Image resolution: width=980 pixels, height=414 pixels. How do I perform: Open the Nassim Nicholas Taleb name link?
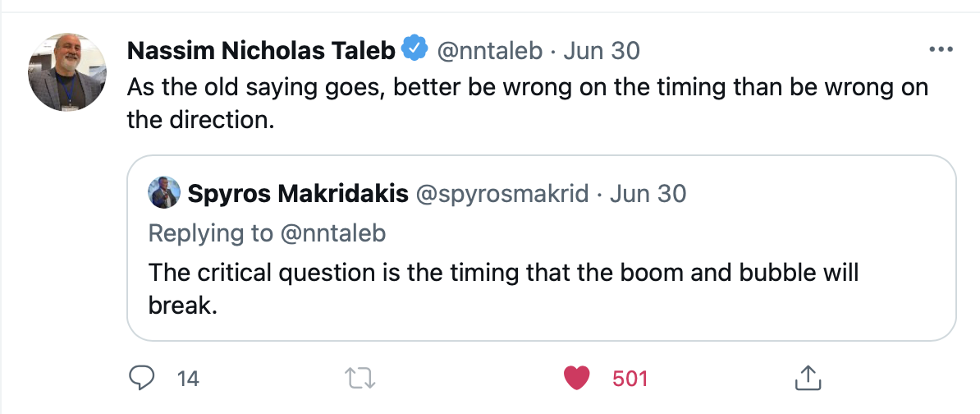coord(261,51)
